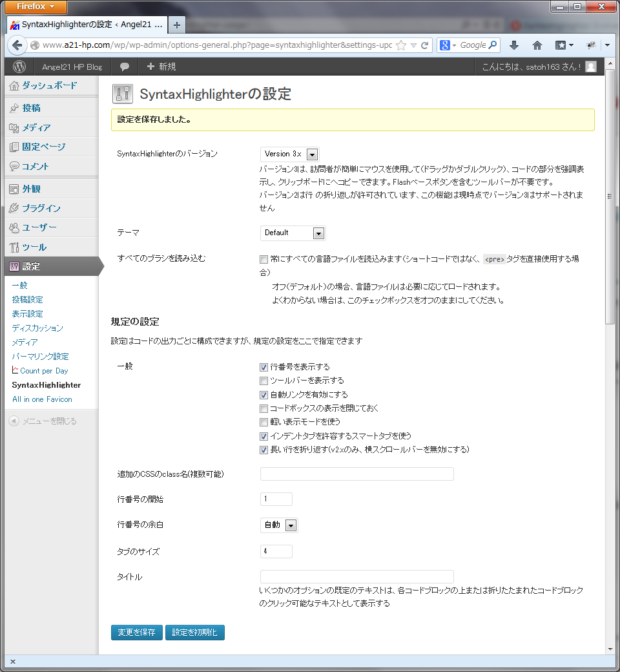Open the Firefox menu button
This screenshot has height=672, width=620.
[36, 6]
